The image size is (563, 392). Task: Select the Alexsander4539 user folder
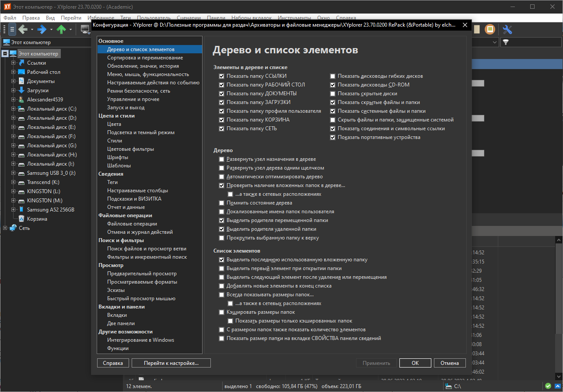click(45, 100)
